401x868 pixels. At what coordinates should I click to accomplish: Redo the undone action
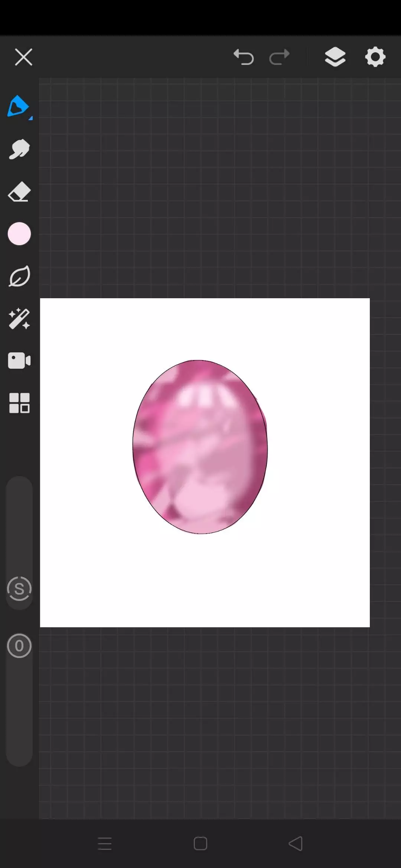tap(279, 57)
